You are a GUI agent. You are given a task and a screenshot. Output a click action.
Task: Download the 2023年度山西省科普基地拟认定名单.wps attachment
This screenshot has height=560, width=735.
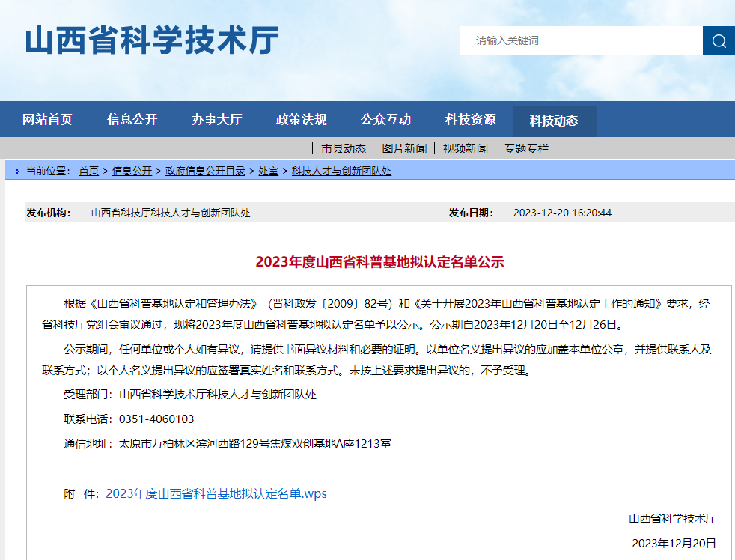point(216,494)
